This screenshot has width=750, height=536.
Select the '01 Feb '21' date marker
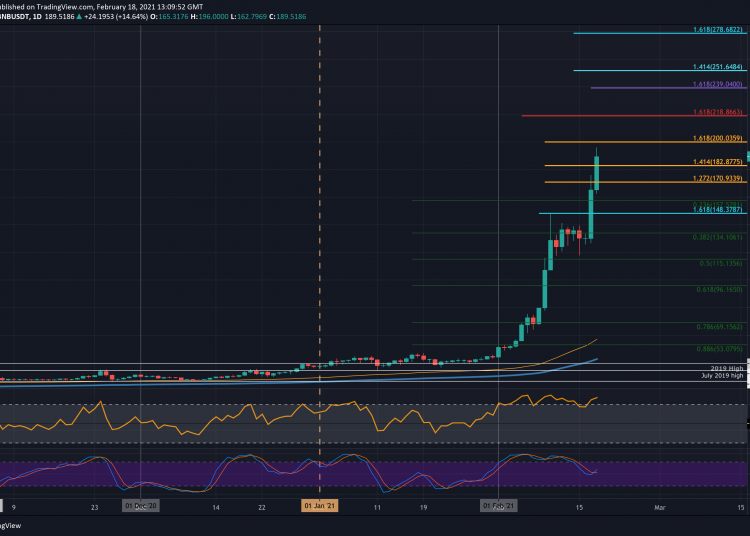[498, 507]
